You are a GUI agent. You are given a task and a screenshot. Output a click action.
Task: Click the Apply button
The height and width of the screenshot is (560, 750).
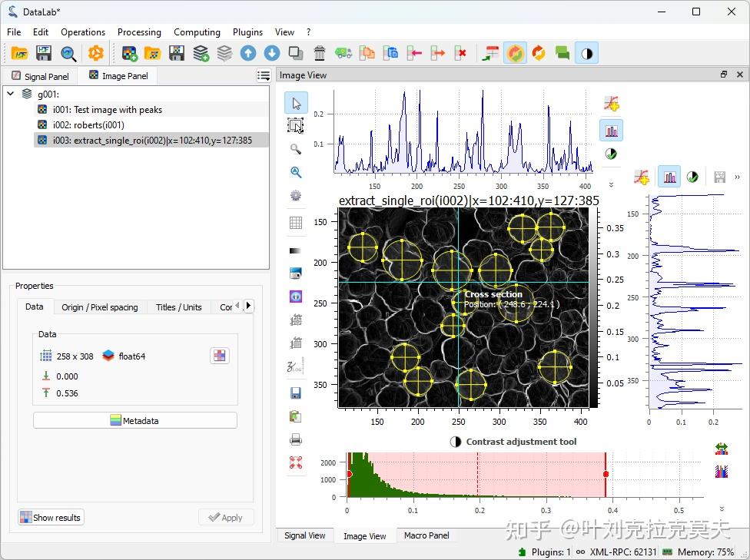tap(226, 518)
